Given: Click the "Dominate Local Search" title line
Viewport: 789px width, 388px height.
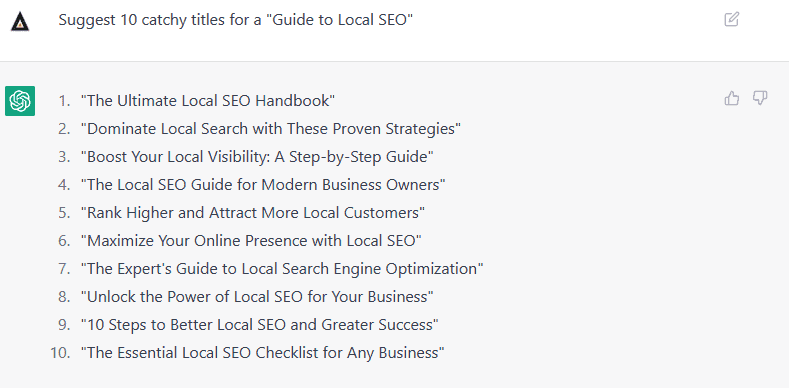Looking at the screenshot, I should (x=271, y=129).
